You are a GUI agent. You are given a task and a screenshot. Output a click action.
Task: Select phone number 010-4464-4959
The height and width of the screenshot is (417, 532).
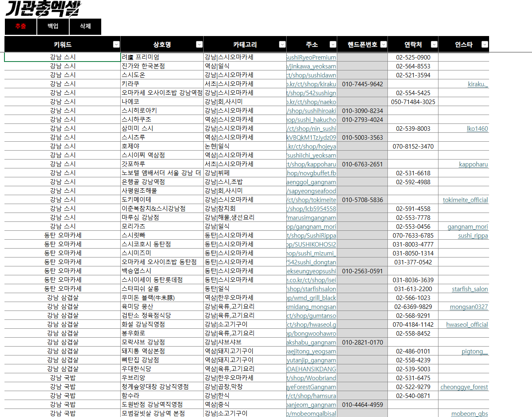point(362,405)
